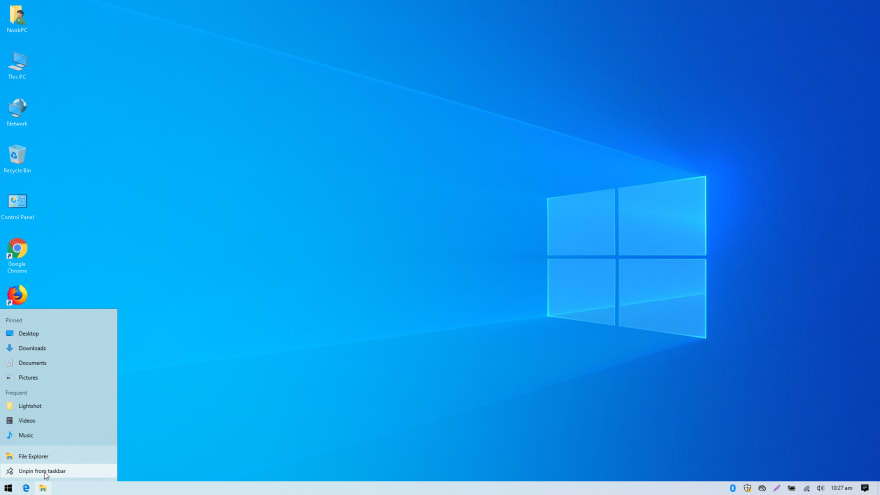The image size is (880, 495).
Task: Select the This PC desktop icon
Action: pyautogui.click(x=17, y=65)
